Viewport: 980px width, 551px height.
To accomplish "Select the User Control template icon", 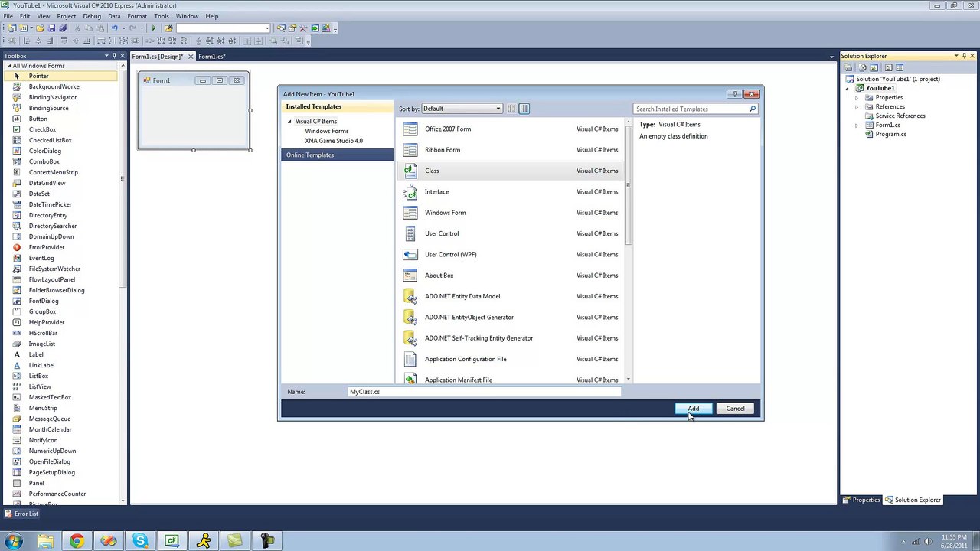I will (410, 233).
